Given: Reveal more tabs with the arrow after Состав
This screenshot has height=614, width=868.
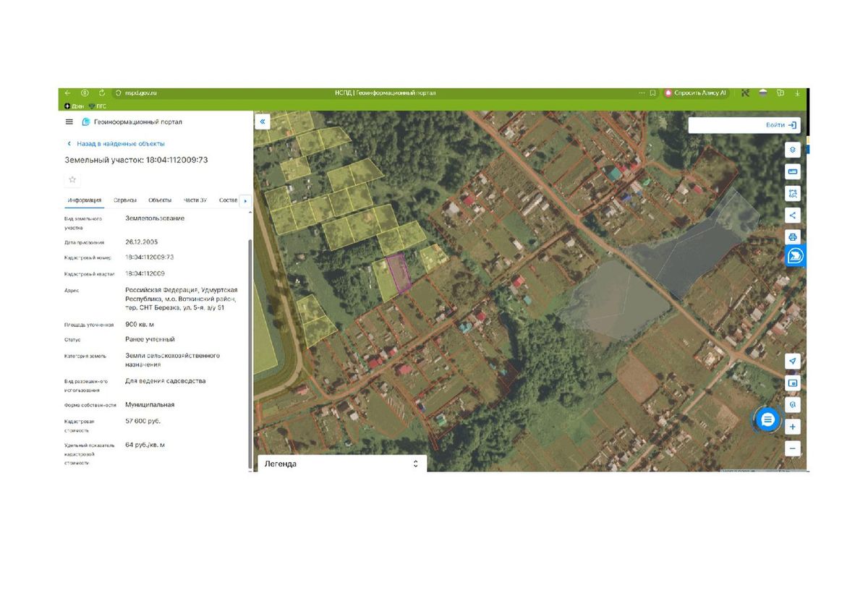Looking at the screenshot, I should coord(245,200).
